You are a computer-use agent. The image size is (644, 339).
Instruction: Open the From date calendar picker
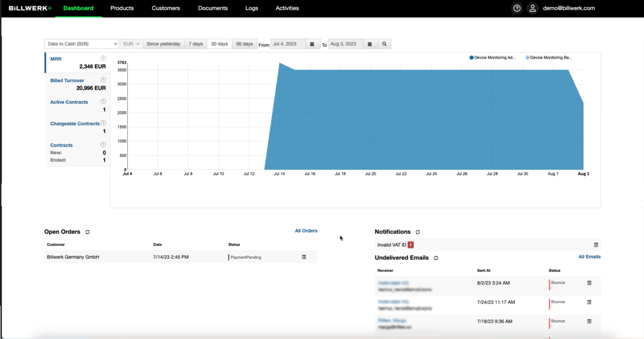click(x=312, y=44)
